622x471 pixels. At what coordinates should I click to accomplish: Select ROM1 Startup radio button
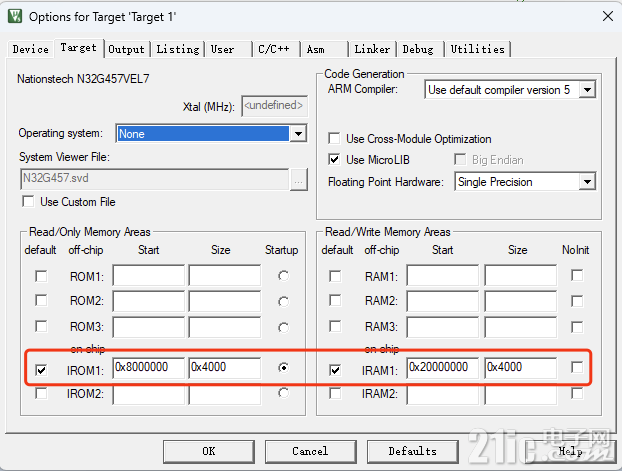[283, 276]
